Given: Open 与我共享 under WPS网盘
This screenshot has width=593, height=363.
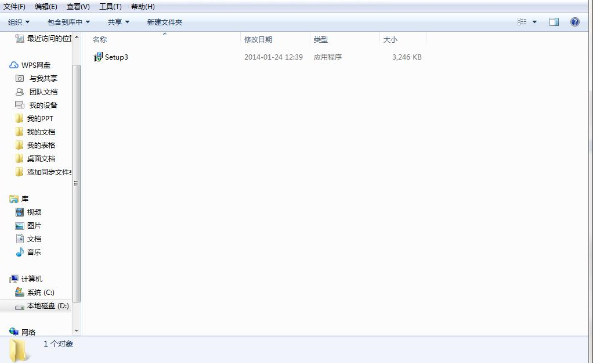Looking at the screenshot, I should [x=36, y=79].
